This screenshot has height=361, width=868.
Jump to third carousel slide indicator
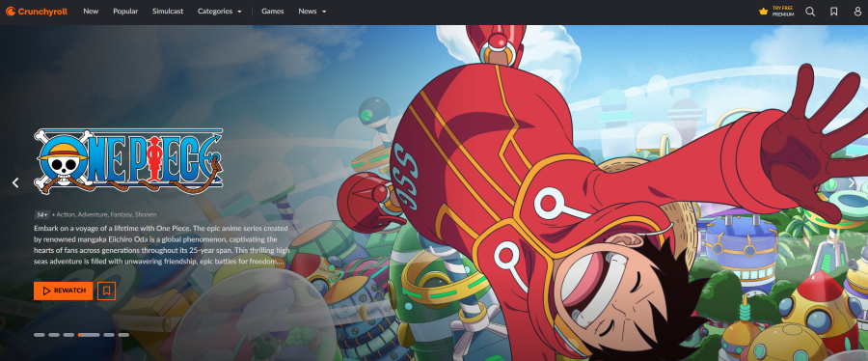click(x=68, y=335)
